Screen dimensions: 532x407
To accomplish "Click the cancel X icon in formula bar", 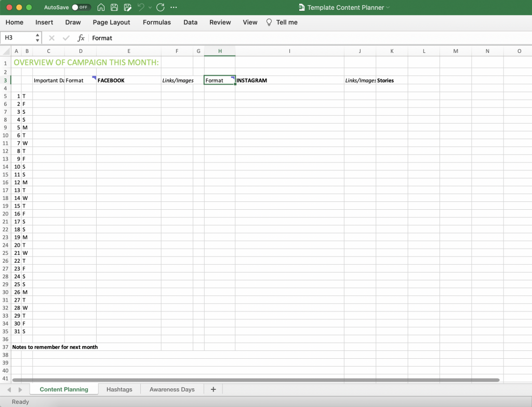I will tap(51, 38).
